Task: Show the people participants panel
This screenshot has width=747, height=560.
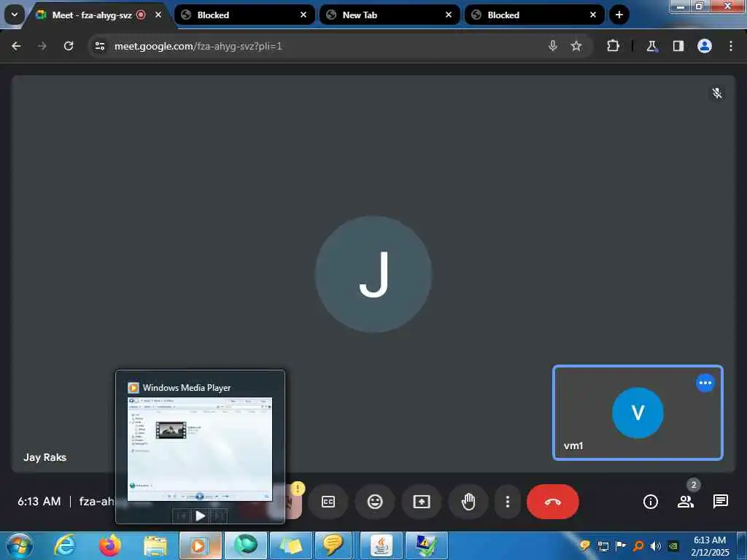Action: tap(686, 502)
